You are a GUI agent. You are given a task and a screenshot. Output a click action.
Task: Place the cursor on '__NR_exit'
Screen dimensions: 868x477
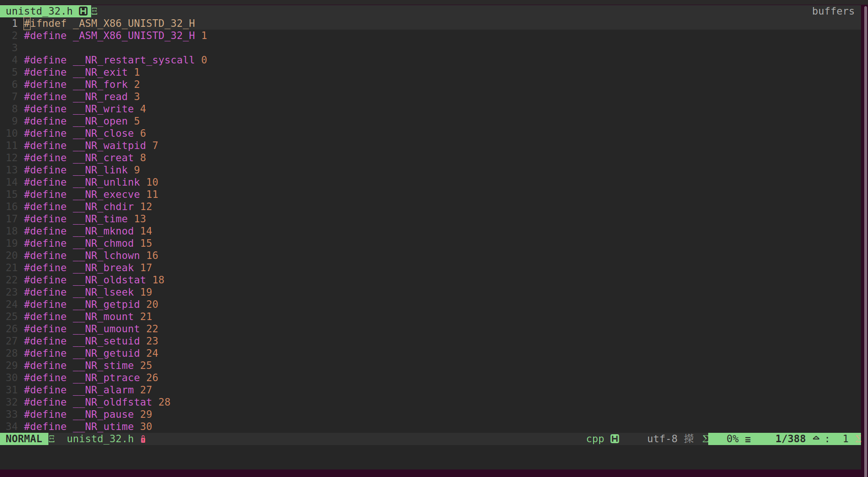100,72
